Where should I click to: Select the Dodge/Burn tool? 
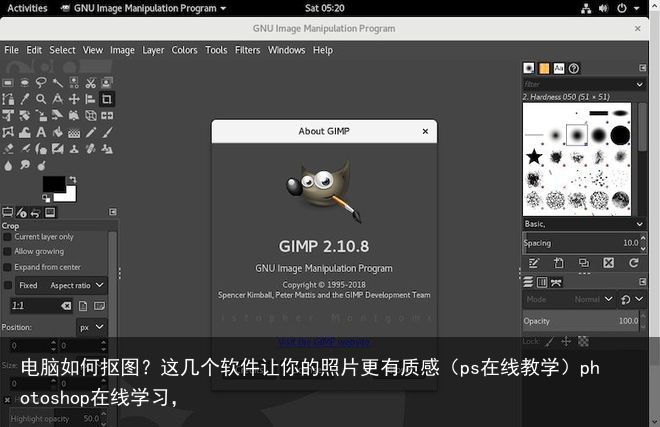(x=41, y=165)
